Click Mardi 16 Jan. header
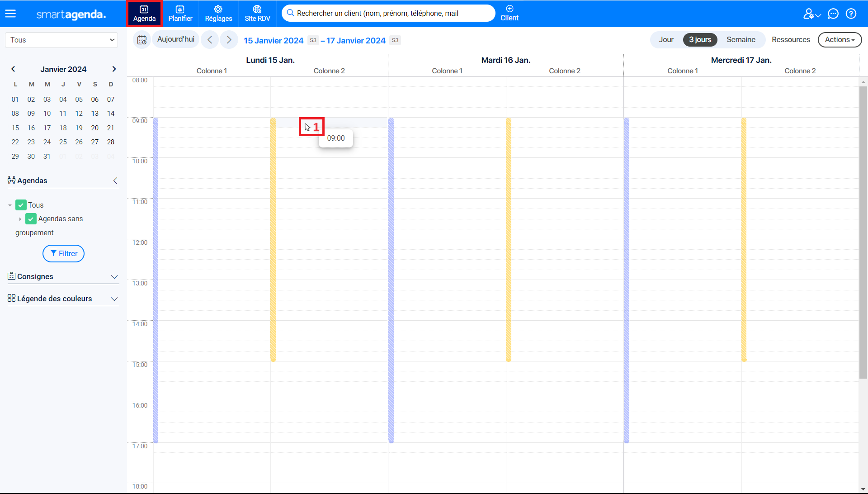This screenshot has width=868, height=494. [506, 60]
